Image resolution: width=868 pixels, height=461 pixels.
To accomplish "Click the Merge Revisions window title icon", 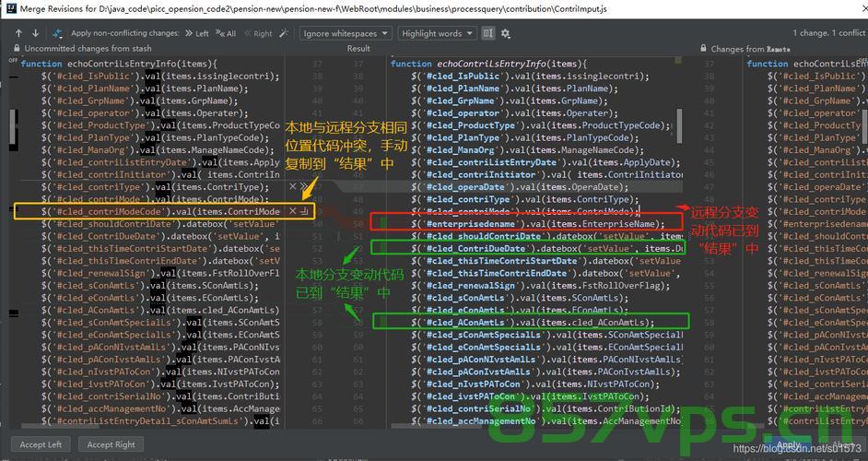I will point(10,8).
